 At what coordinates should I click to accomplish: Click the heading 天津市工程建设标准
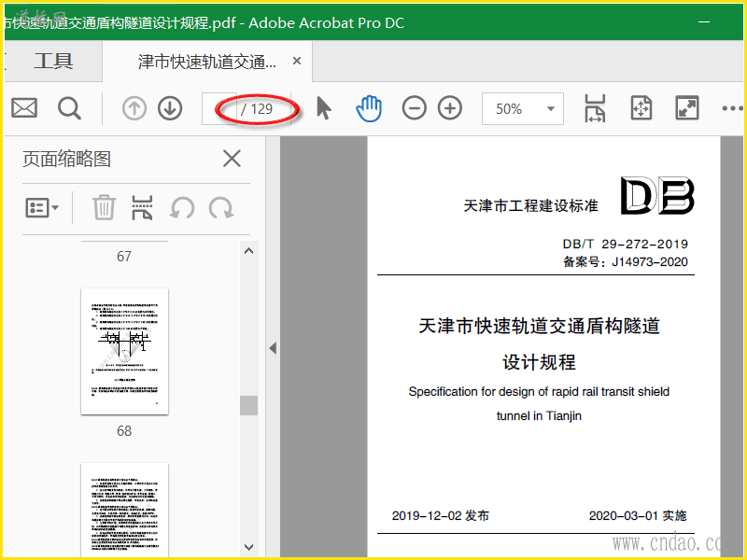530,205
